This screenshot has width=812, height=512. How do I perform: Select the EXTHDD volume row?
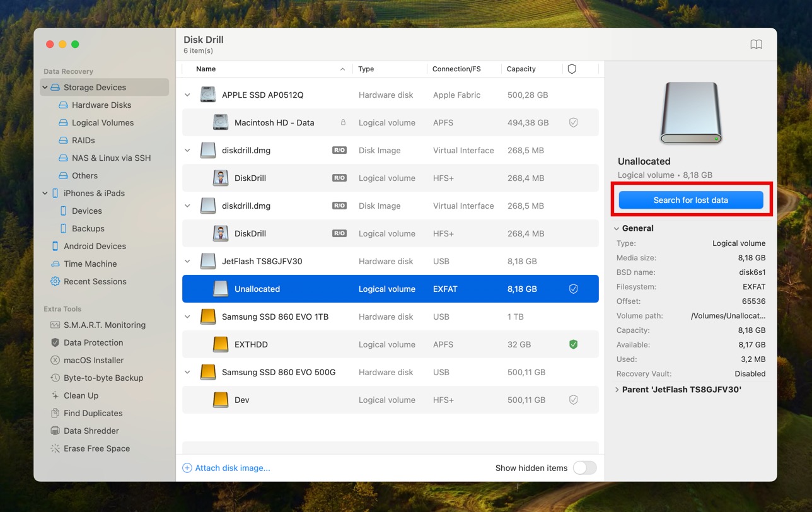tap(390, 344)
